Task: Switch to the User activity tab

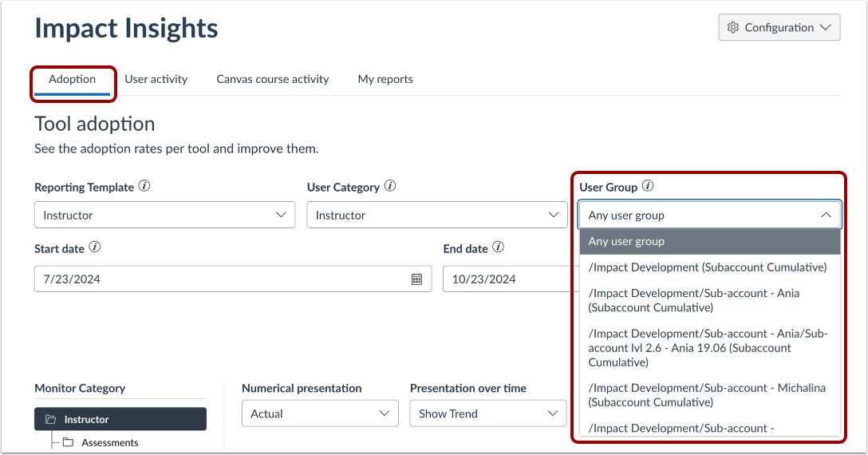Action: pos(156,79)
